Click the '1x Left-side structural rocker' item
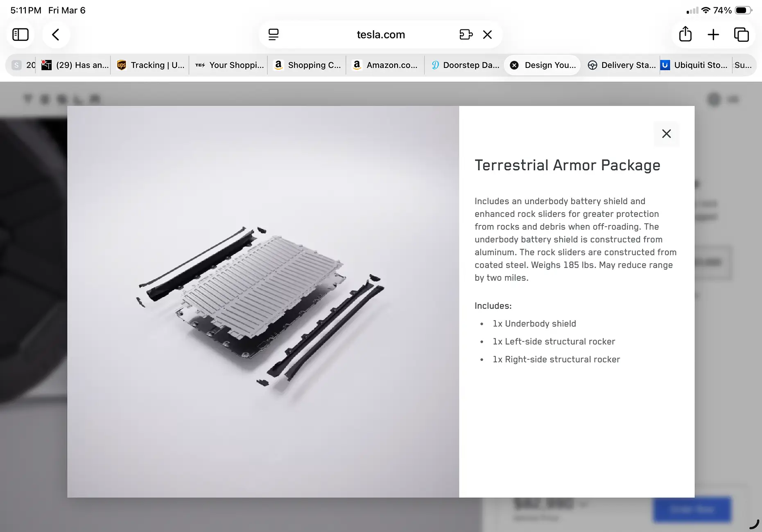Screen dimensions: 762x532 (554, 342)
